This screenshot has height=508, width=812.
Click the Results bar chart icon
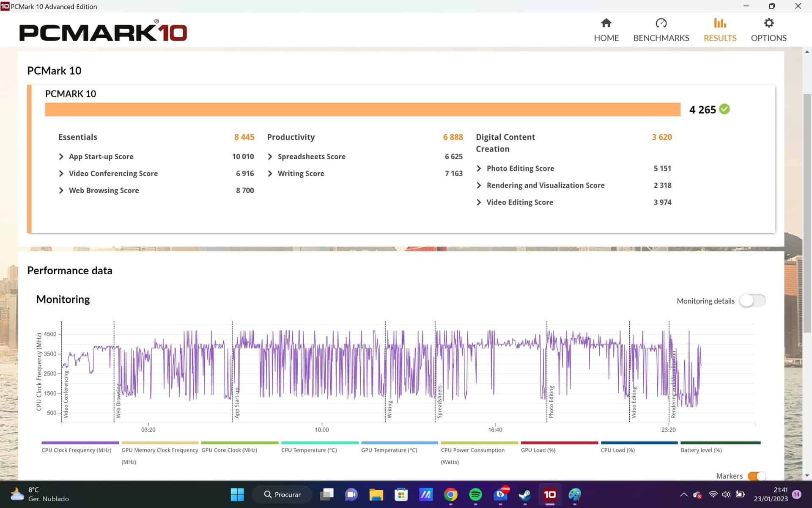pyautogui.click(x=720, y=23)
